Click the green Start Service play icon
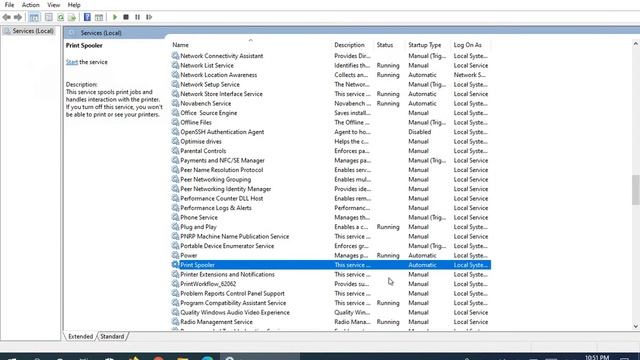 [115, 17]
